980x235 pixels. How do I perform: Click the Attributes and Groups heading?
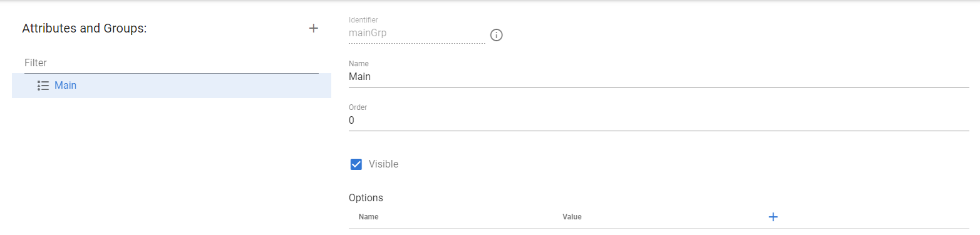click(84, 28)
